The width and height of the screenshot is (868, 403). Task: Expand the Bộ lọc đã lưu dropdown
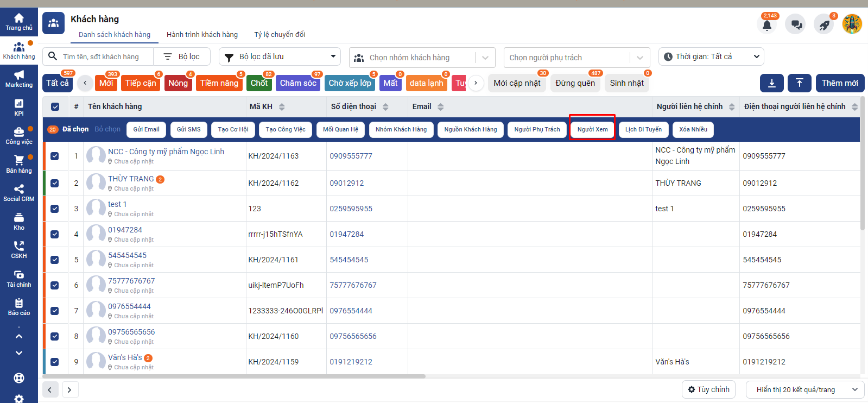coord(280,57)
